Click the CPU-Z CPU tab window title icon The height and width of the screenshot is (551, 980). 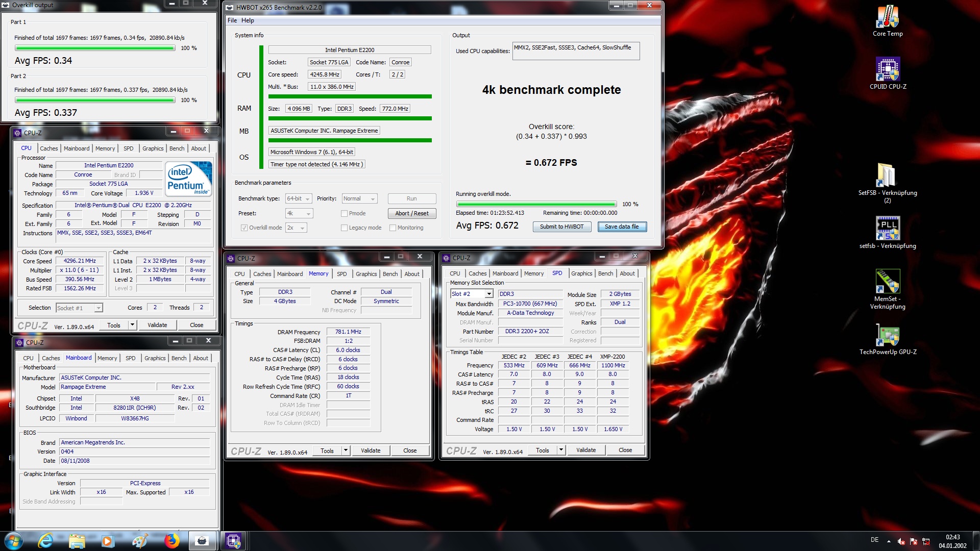click(x=17, y=133)
